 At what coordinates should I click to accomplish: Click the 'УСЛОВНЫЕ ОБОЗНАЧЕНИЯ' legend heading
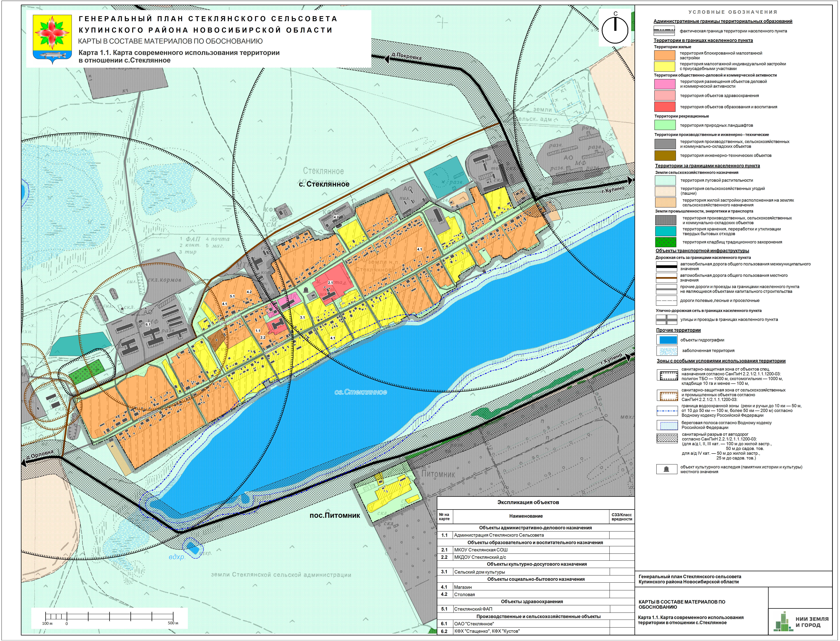[733, 12]
